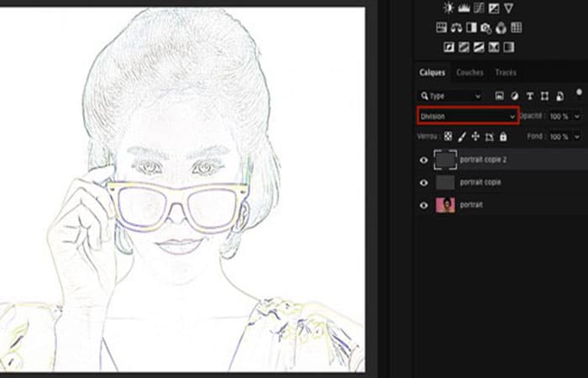Switch to the Calques tab

point(433,72)
